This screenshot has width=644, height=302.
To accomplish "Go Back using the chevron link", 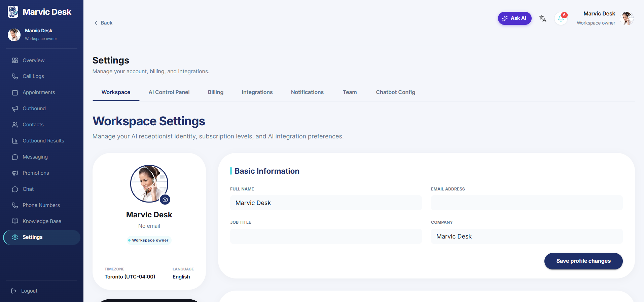I will [x=103, y=23].
